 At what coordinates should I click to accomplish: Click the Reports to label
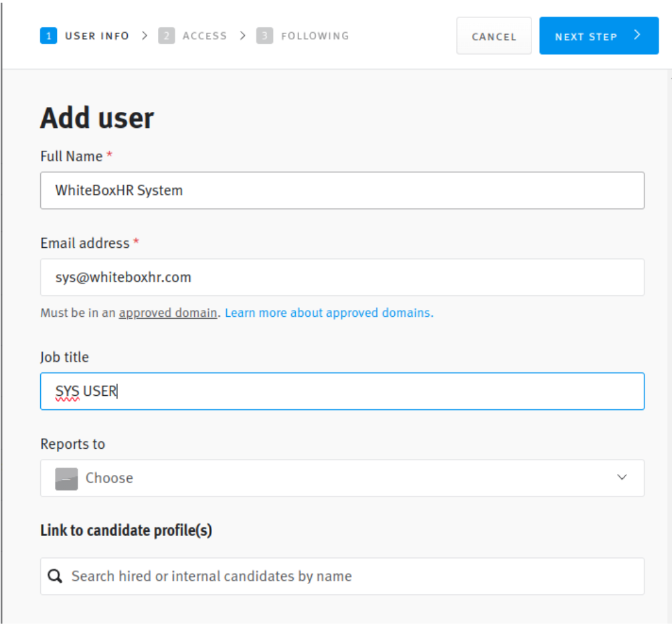pos(72,444)
